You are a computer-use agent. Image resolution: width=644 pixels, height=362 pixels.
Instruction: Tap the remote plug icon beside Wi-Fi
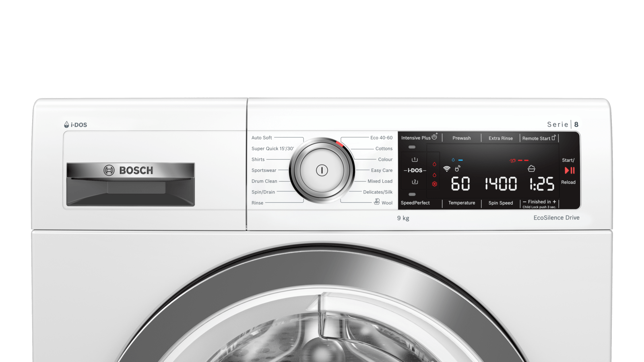coord(458,169)
